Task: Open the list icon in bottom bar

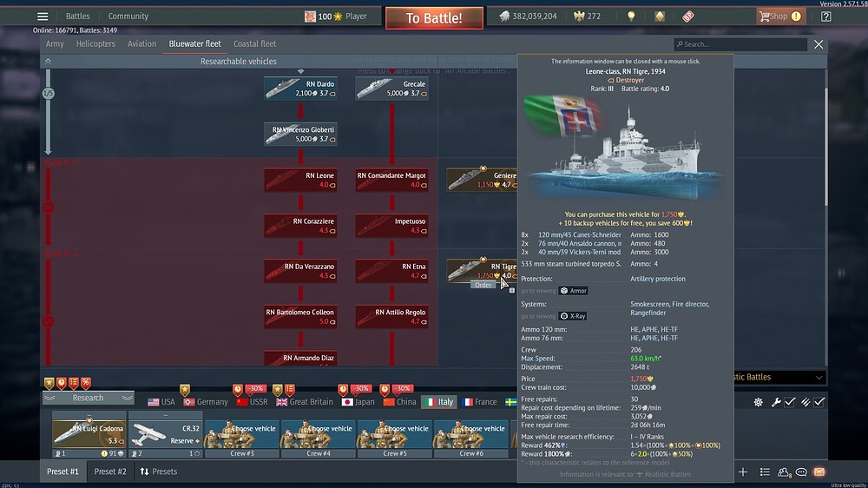Action: [x=765, y=472]
